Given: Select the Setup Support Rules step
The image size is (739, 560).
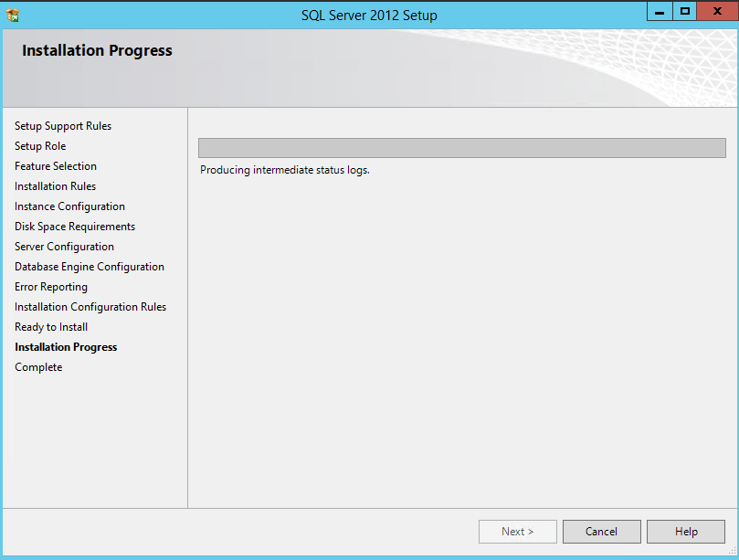Looking at the screenshot, I should tap(63, 126).
